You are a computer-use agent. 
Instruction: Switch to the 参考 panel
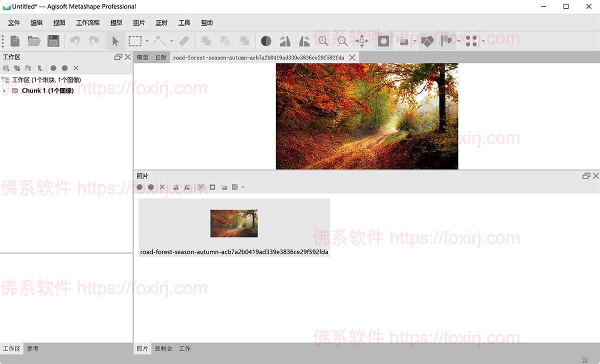[32, 348]
